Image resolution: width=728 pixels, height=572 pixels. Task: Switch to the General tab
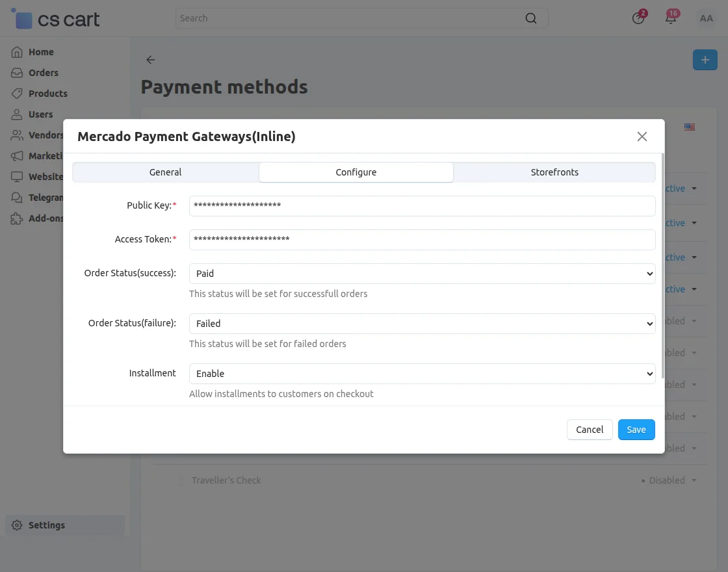pos(165,172)
